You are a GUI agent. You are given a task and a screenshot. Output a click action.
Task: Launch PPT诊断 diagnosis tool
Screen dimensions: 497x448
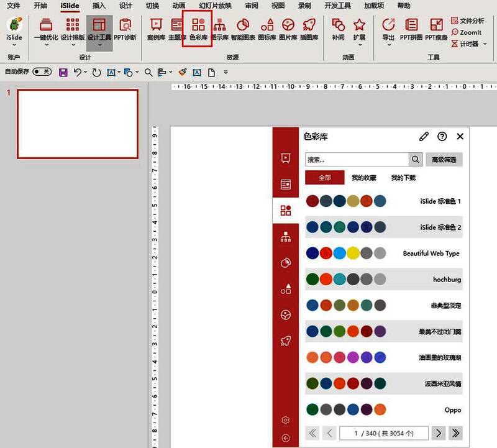click(125, 29)
